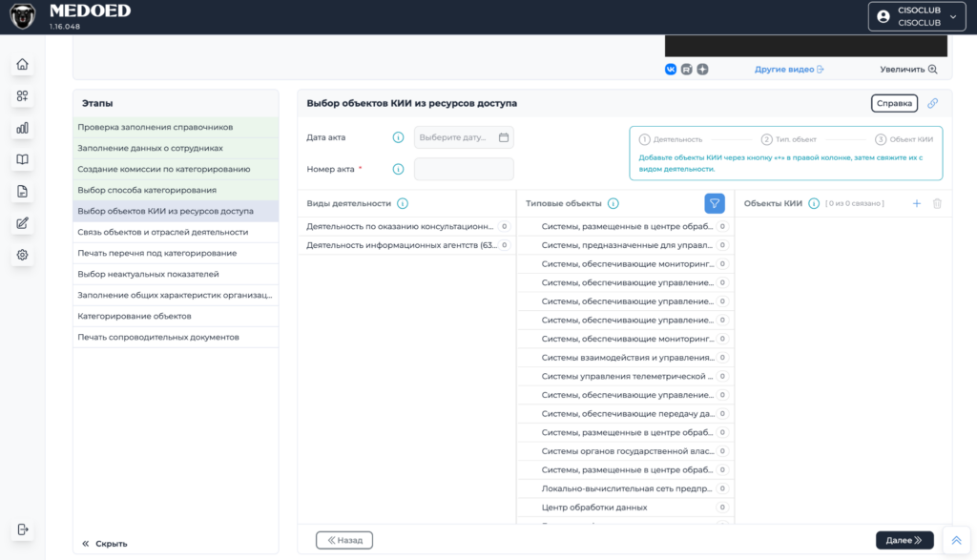The width and height of the screenshot is (977, 560).
Task: Select stage Выбор способа категорирования
Action: point(176,190)
